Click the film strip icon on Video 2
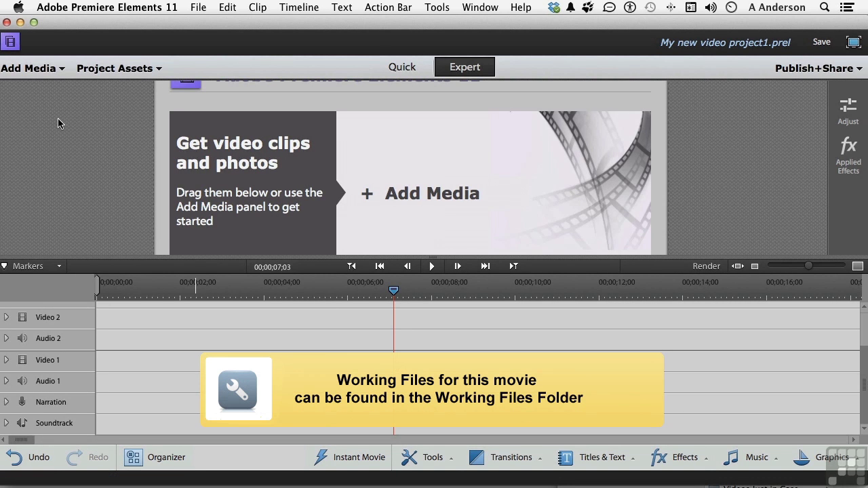The height and width of the screenshot is (488, 868). tap(22, 317)
